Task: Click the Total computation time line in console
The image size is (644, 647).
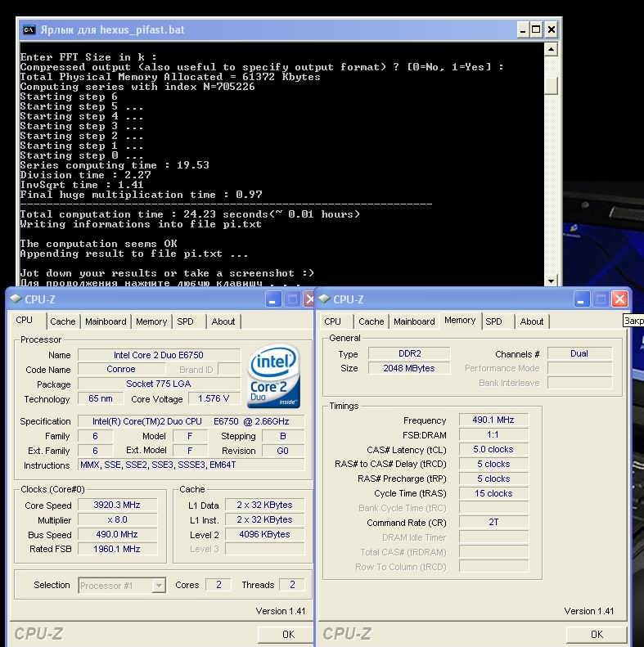Action: pos(190,214)
